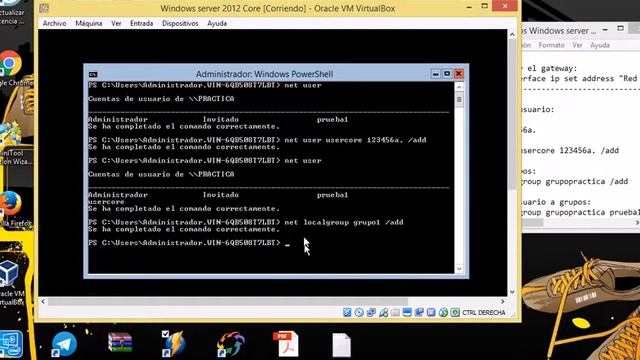This screenshot has height=360, width=640.
Task: Click the 'net localgroup grupo1 /add' command text
Action: tap(344, 222)
